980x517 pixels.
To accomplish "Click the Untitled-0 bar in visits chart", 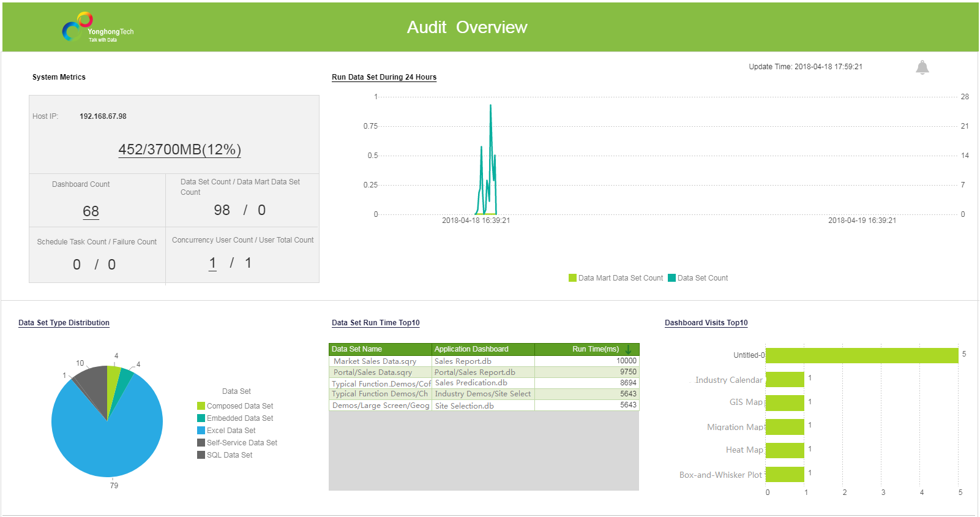I will tap(862, 355).
